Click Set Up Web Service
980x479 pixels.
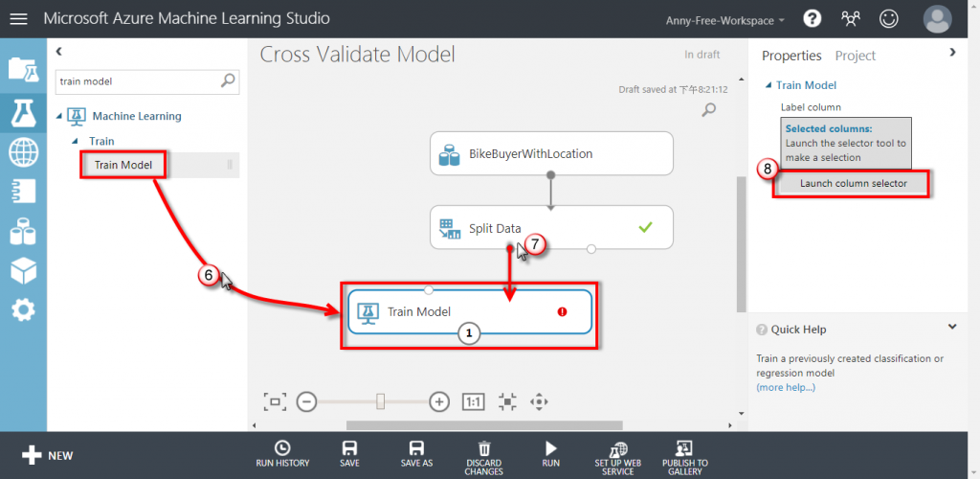(617, 458)
